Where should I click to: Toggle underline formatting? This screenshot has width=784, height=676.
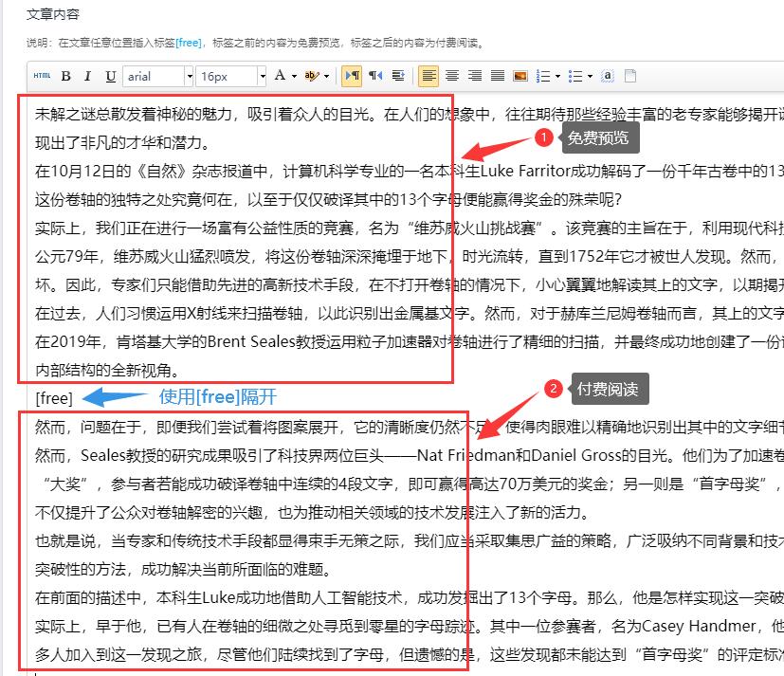(110, 76)
